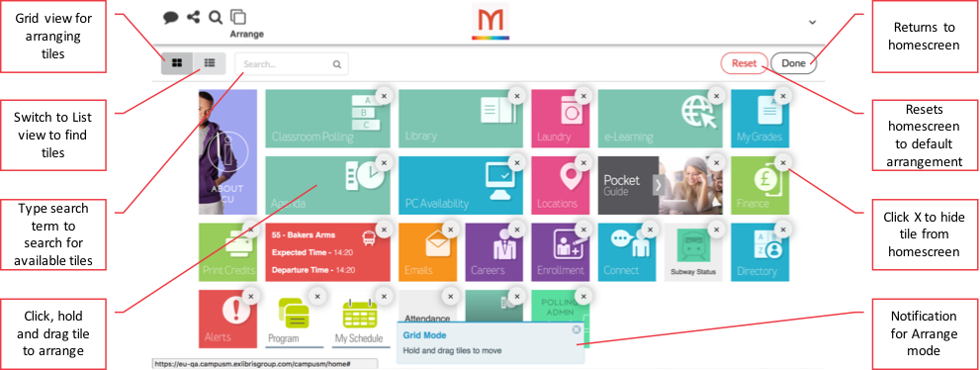The height and width of the screenshot is (370, 980).
Task: Hide the Locations tile with X
Action: pos(583,162)
